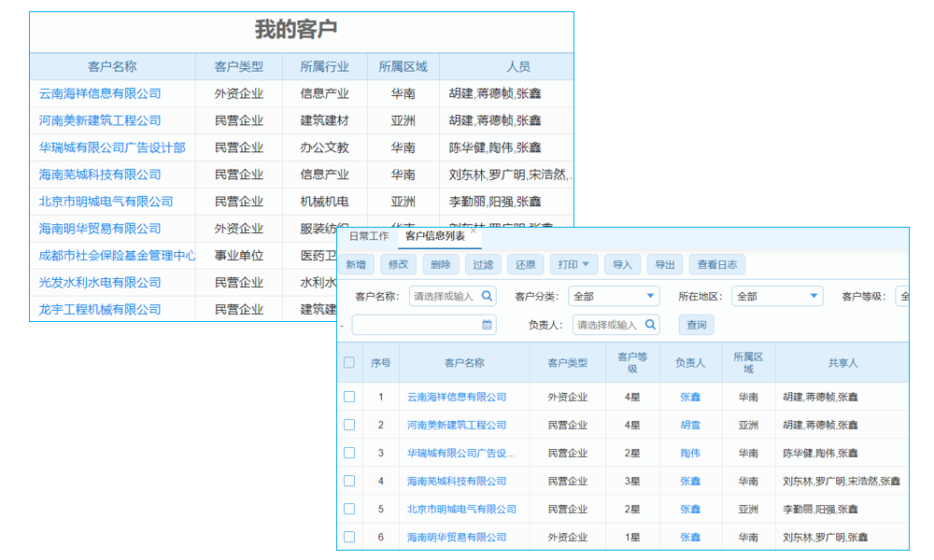
Task: Open the 所在地区 dropdown list
Action: (x=776, y=296)
